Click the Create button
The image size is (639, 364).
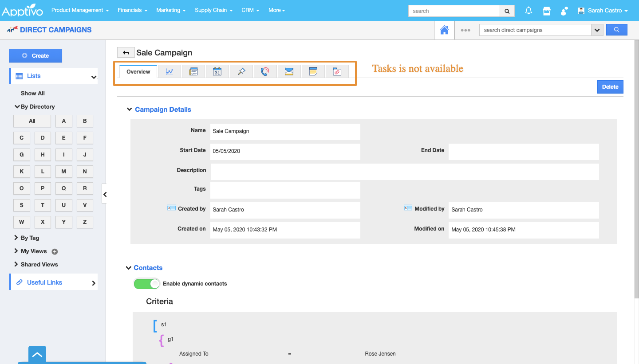pos(35,56)
